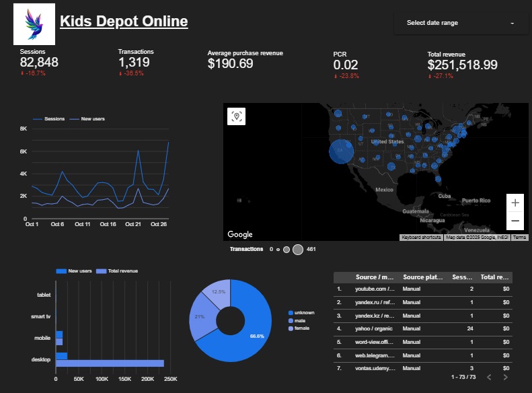Toggle Total revenue in bar chart legend
This screenshot has width=532, height=393.
(118, 271)
